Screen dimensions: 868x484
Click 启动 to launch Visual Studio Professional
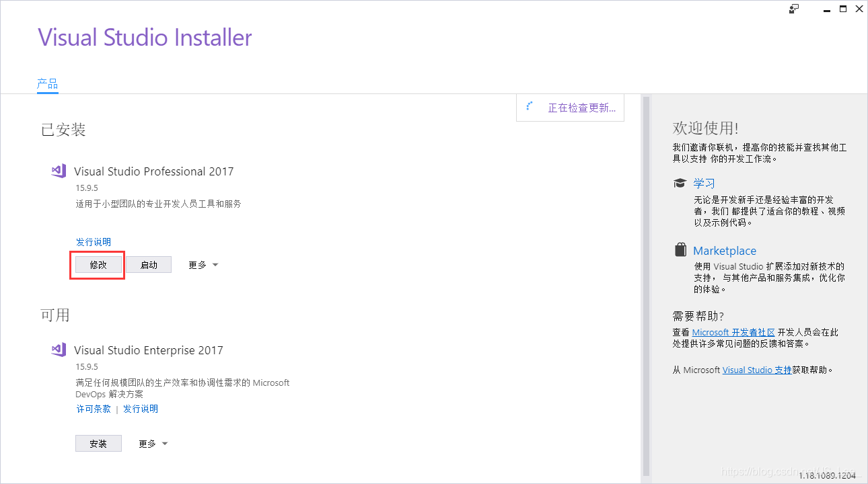(x=149, y=265)
